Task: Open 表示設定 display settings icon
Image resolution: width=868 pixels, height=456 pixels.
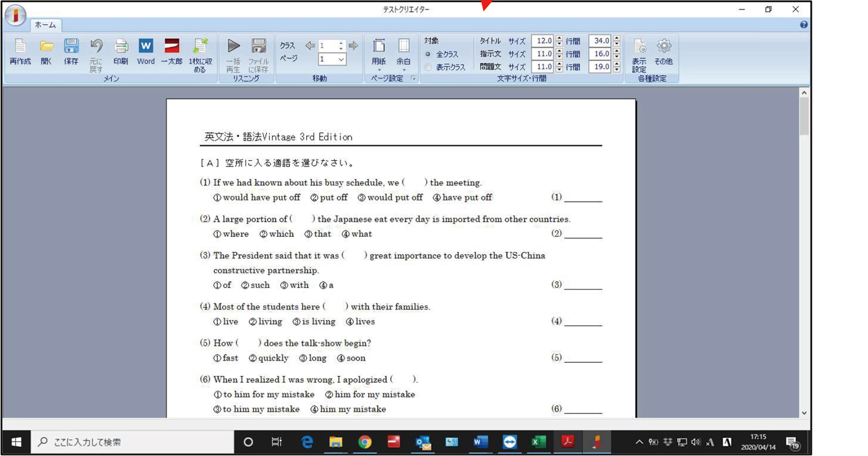Action: (639, 54)
